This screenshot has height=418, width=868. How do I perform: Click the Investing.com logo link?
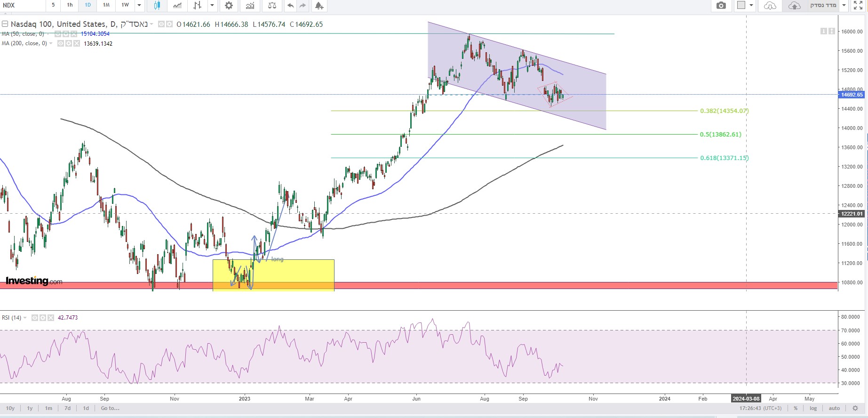pyautogui.click(x=34, y=281)
